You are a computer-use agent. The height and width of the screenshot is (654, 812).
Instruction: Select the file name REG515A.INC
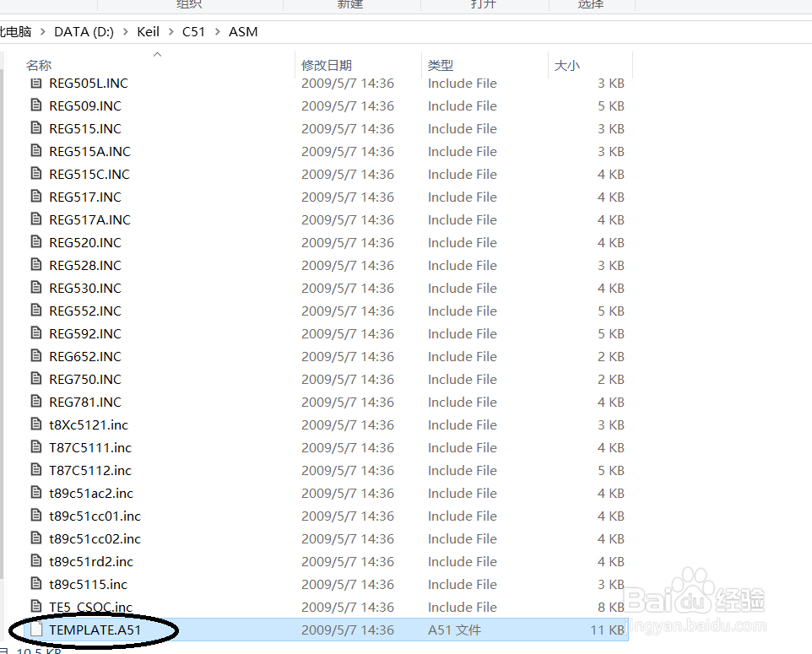click(89, 151)
